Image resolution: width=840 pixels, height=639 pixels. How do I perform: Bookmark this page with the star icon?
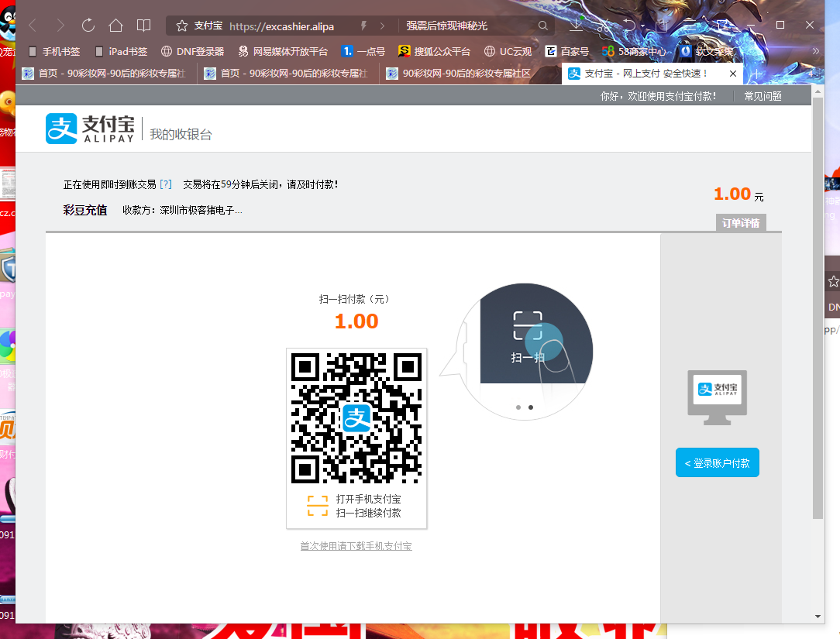point(182,26)
